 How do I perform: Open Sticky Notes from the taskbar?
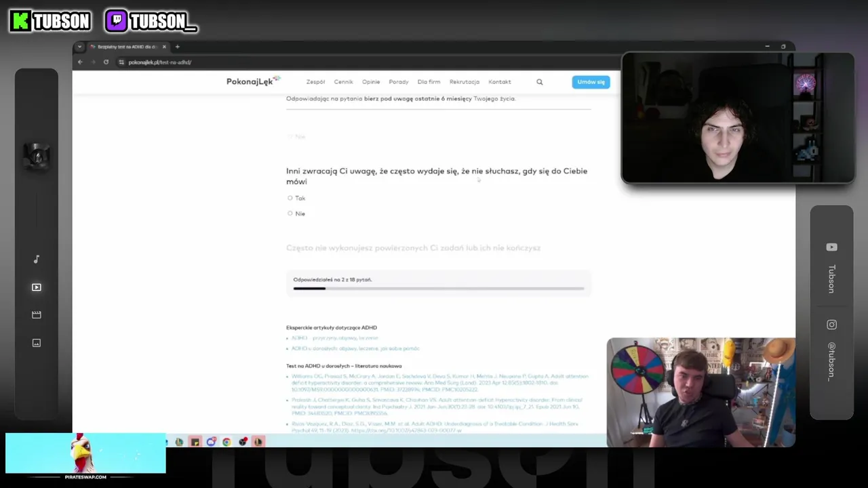195,442
